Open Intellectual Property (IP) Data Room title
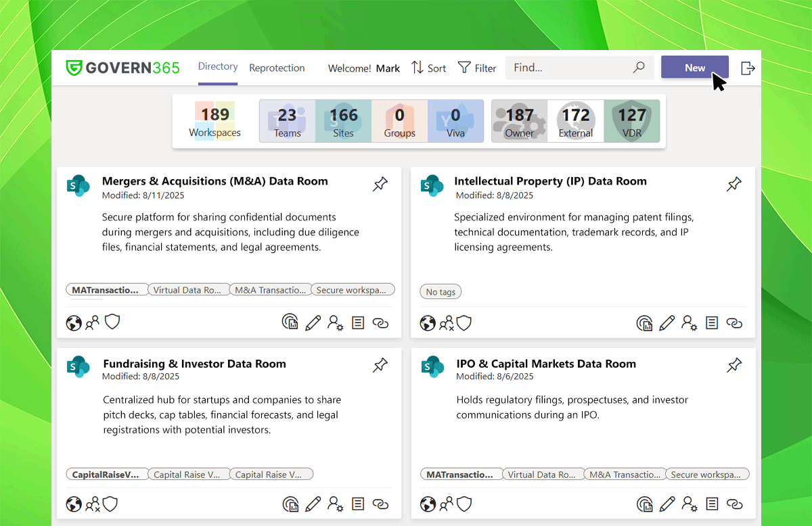Viewport: 812px width, 526px height. click(x=550, y=181)
